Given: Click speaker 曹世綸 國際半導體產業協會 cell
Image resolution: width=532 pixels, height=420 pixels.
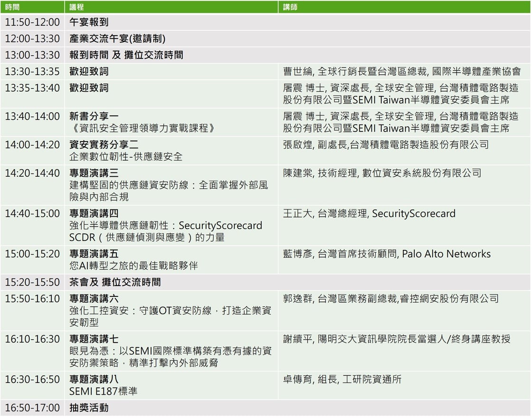Looking at the screenshot, I should (404, 71).
